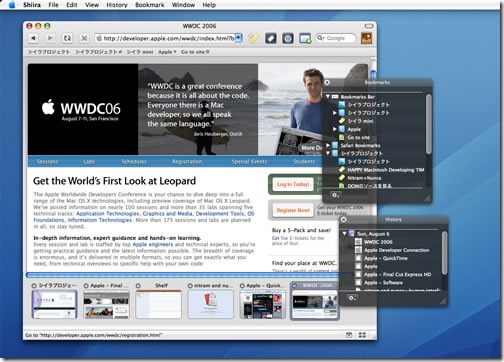Screen dimensions: 504x362
Task: Open the History menu
Action: pos(117,5)
